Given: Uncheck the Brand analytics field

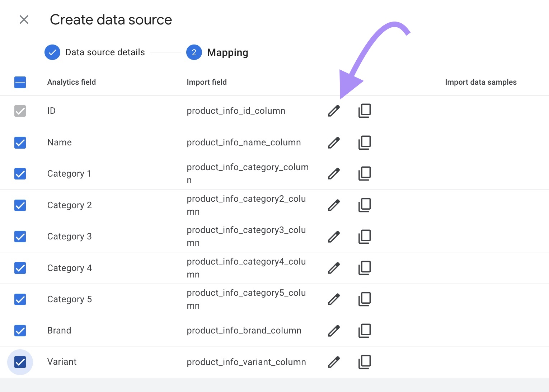Looking at the screenshot, I should tap(20, 331).
